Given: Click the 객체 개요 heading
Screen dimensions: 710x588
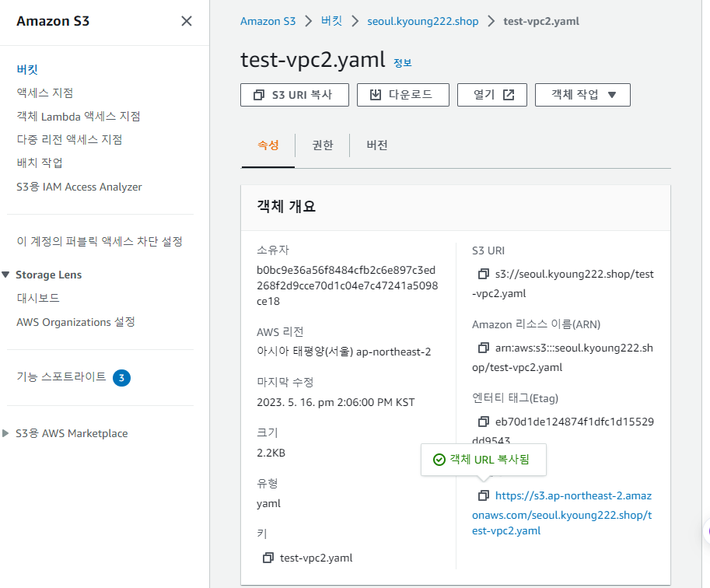Looking at the screenshot, I should (286, 207).
